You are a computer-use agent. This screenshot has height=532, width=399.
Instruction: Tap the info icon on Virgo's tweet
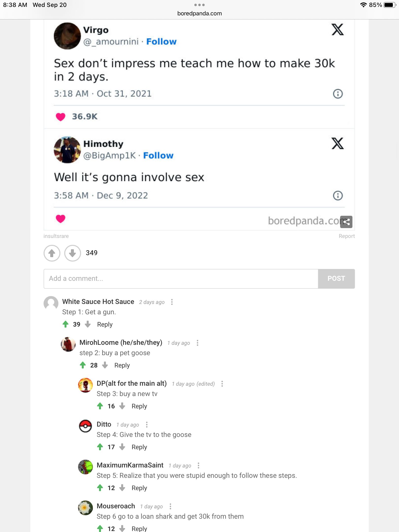pos(338,94)
